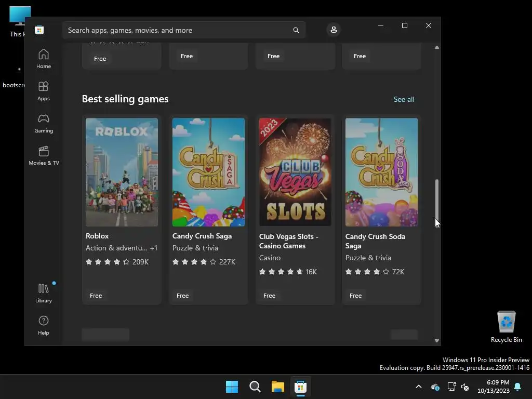The image size is (532, 399).
Task: Open the clock showing 6:09 PM
Action: 494,387
